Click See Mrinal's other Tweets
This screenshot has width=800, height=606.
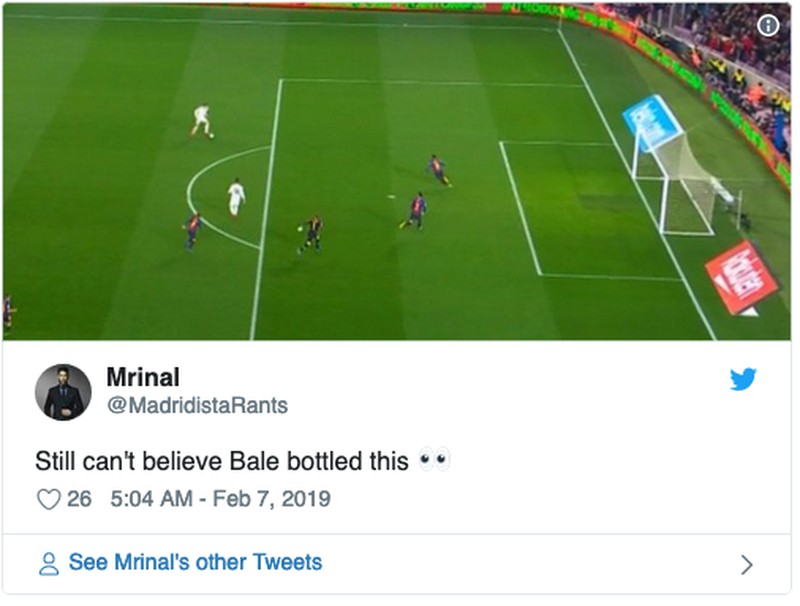[x=195, y=562]
